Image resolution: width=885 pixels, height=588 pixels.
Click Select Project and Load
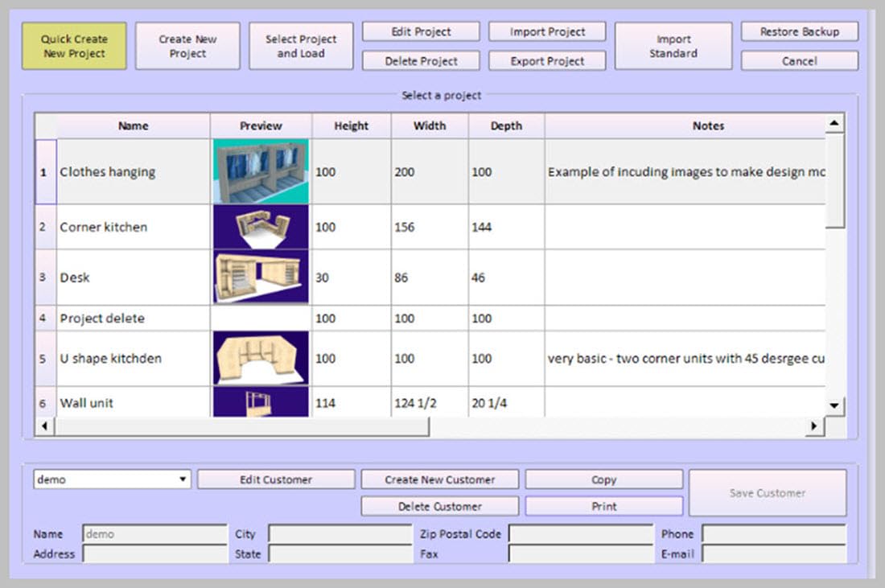[301, 46]
